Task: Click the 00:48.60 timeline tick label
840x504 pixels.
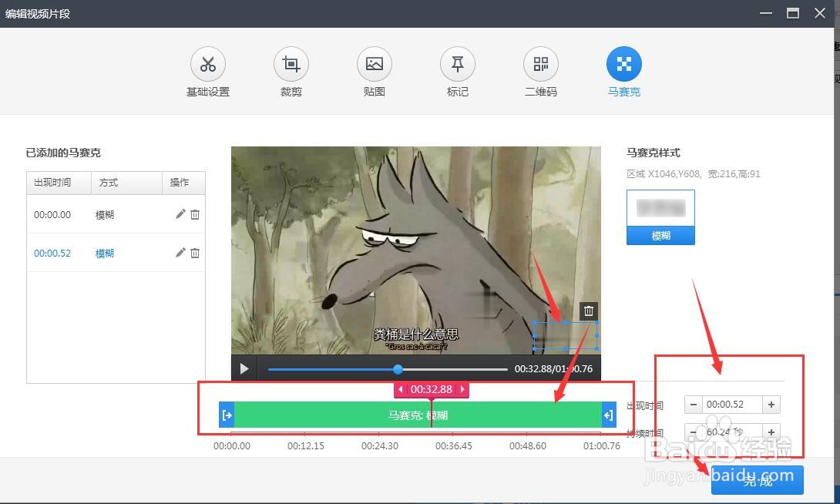Action: (x=528, y=445)
